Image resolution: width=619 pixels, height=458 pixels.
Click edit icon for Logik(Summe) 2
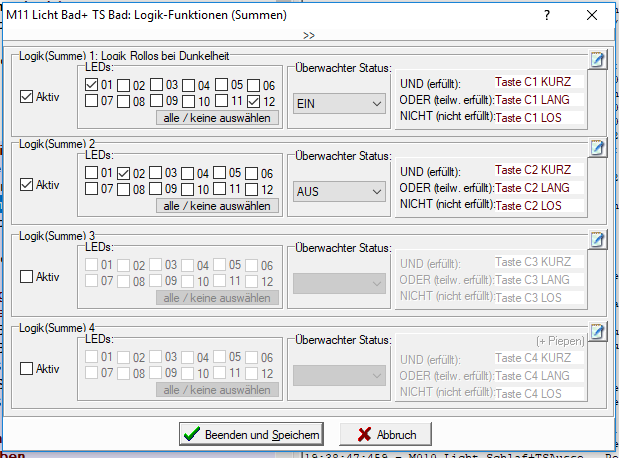(597, 149)
